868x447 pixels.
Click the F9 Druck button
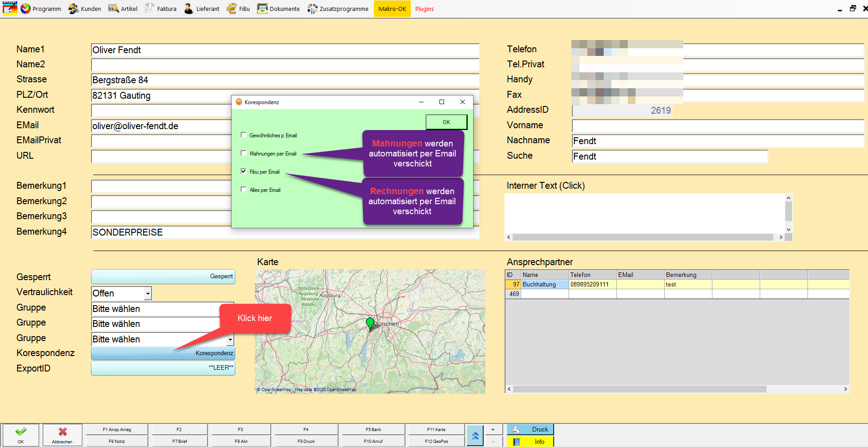point(306,441)
